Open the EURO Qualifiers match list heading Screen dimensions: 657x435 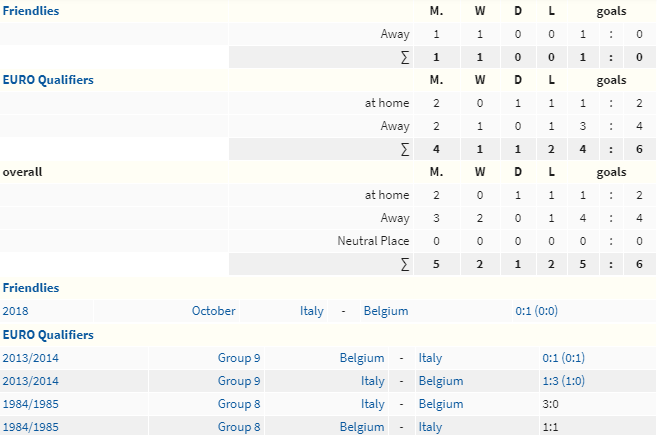tap(48, 335)
